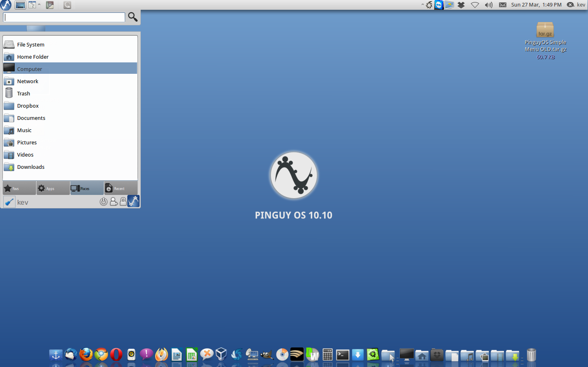Open Music entry in the menu list

tap(70, 130)
